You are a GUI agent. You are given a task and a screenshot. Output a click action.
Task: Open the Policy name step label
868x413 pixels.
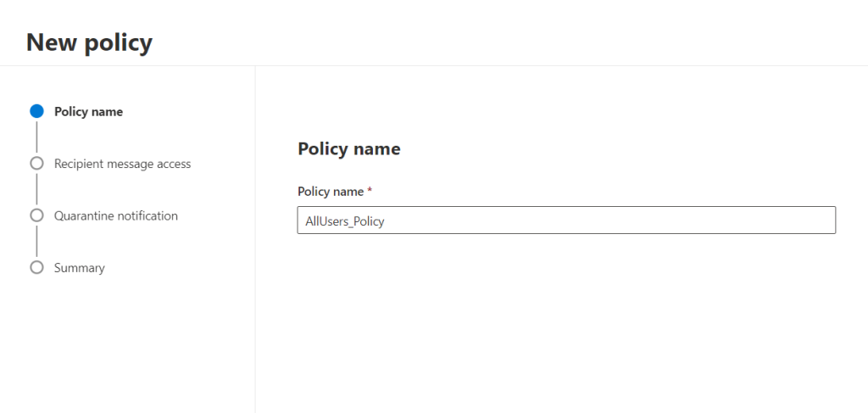point(88,111)
